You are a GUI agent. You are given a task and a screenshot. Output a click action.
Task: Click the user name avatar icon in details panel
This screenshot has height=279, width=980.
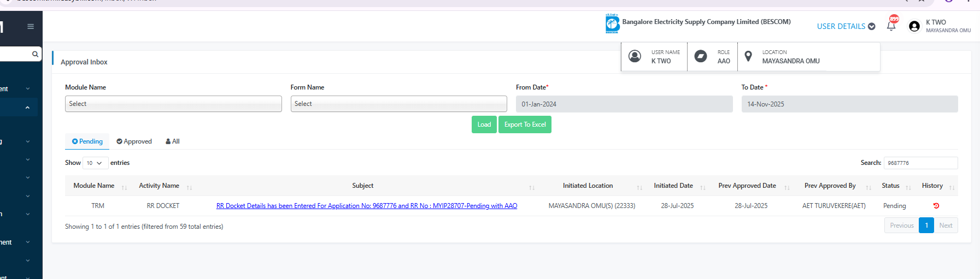coord(635,56)
